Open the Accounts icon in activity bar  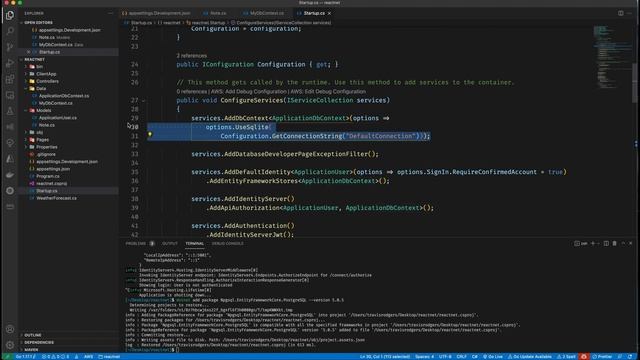10,329
